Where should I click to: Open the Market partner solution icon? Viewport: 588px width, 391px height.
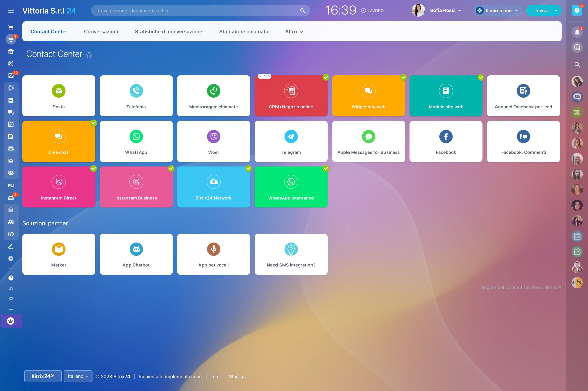click(x=59, y=249)
